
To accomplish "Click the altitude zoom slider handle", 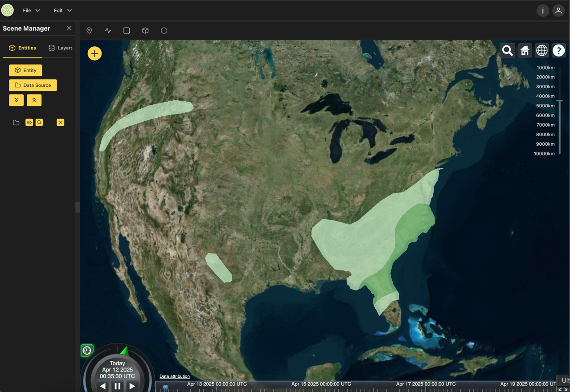I will point(560,101).
